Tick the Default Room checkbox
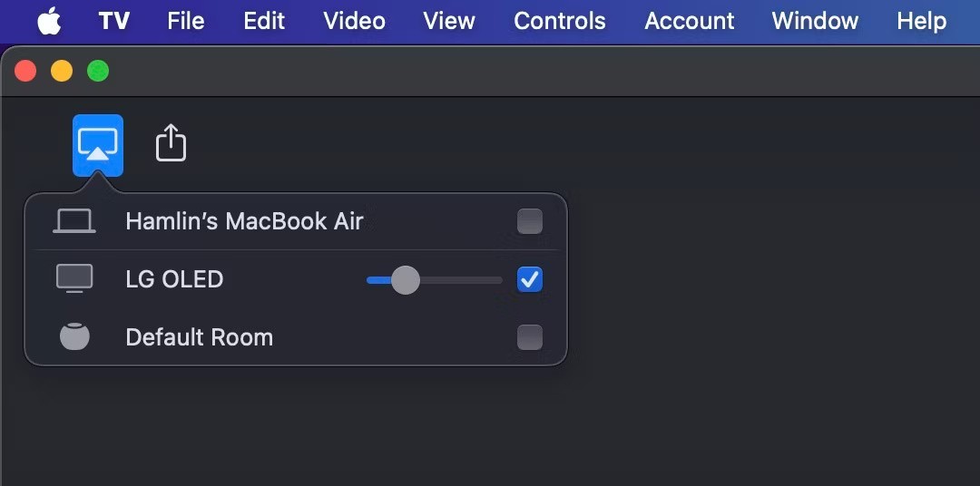The height and width of the screenshot is (486, 980). pos(529,337)
